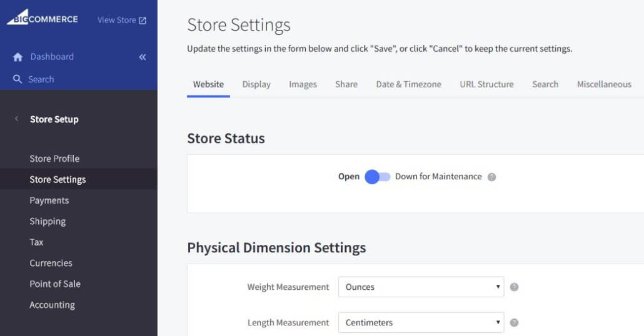Click the Search magnifier icon
This screenshot has width=644, height=336.
click(18, 79)
